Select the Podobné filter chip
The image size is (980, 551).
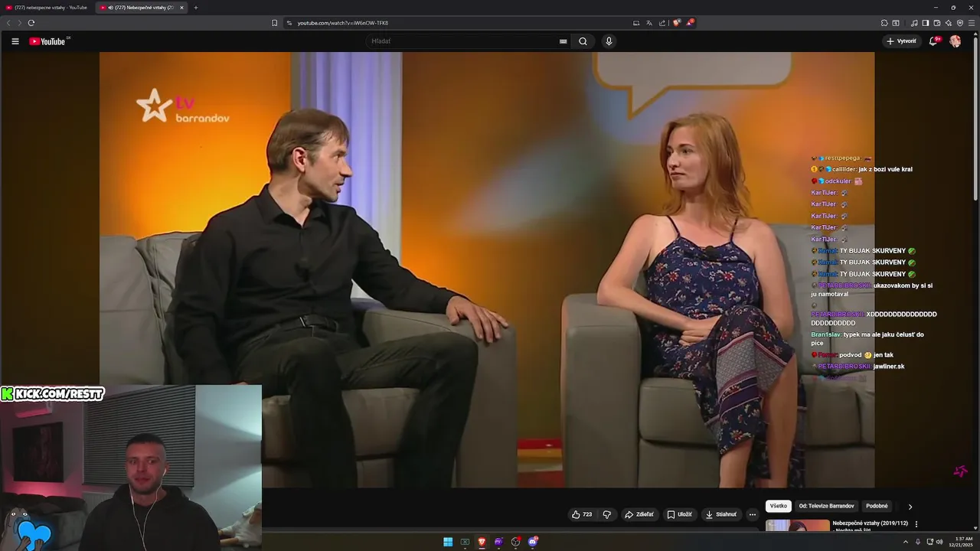tap(877, 506)
